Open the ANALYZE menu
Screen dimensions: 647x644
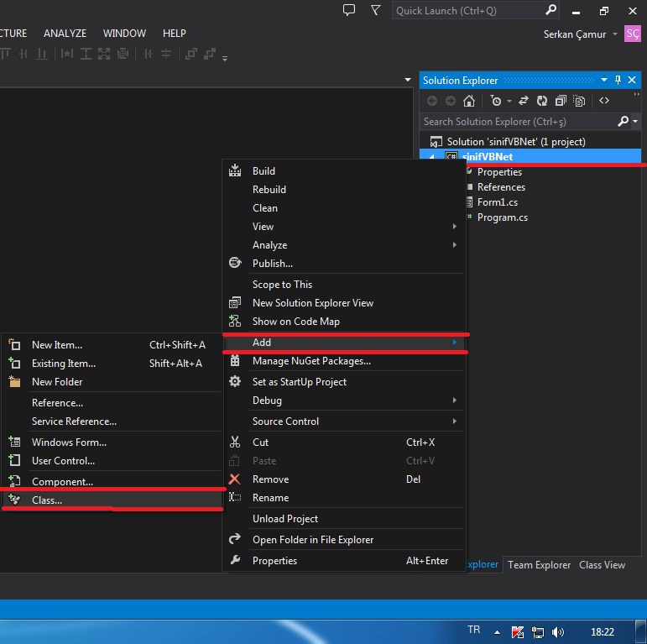click(x=65, y=34)
